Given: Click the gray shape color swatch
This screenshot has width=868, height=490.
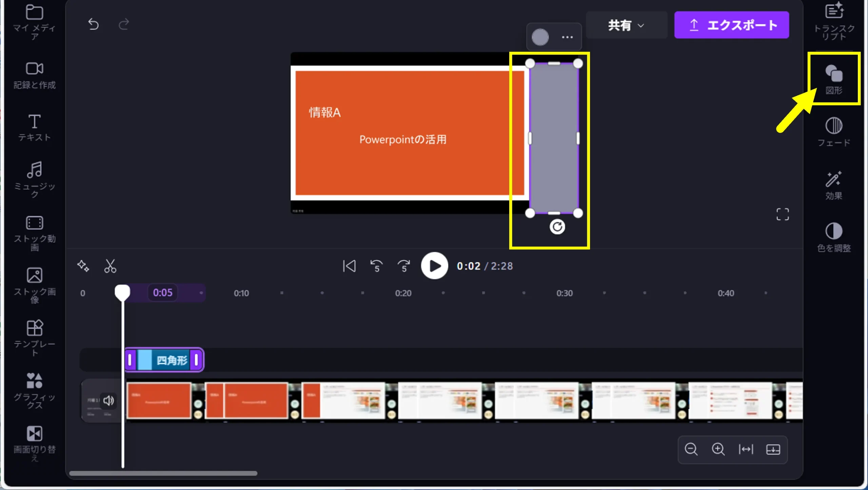Looking at the screenshot, I should [540, 37].
